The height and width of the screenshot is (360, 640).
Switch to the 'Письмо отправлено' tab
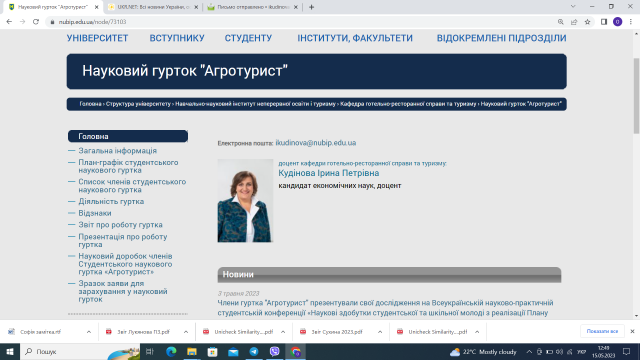pos(253,7)
